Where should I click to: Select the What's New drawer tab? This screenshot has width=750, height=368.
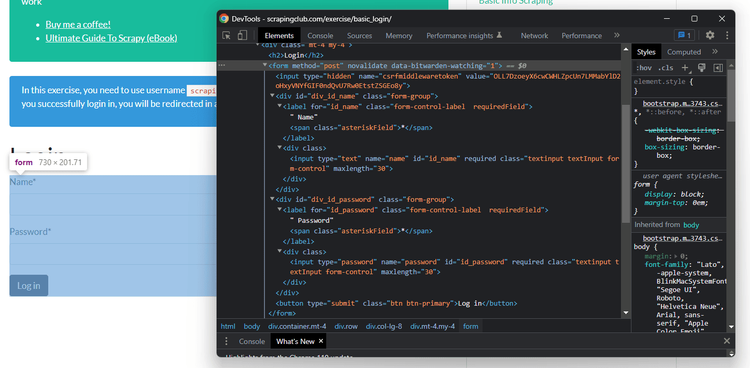click(295, 341)
